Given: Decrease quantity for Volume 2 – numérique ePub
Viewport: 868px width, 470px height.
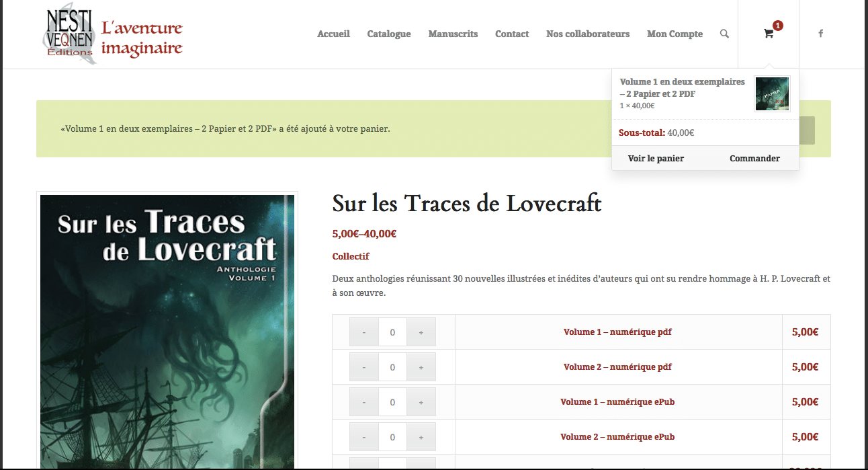Looking at the screenshot, I should (x=364, y=437).
